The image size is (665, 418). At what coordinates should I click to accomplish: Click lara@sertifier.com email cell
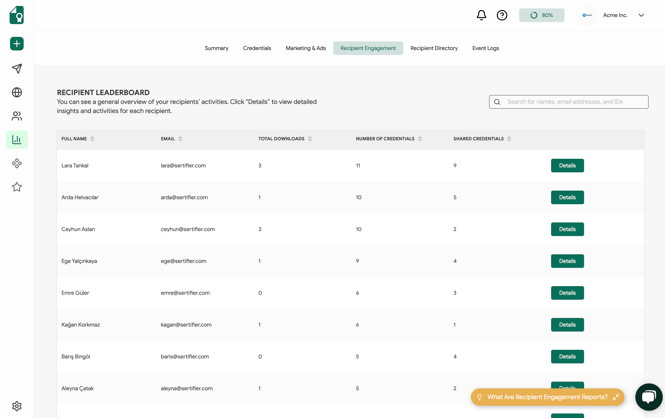coord(183,165)
